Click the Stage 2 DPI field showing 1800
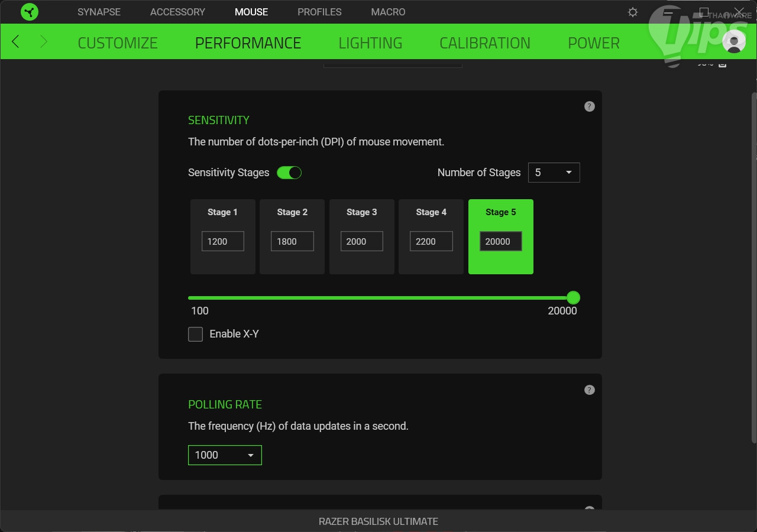Image resolution: width=757 pixels, height=532 pixels. pyautogui.click(x=292, y=241)
